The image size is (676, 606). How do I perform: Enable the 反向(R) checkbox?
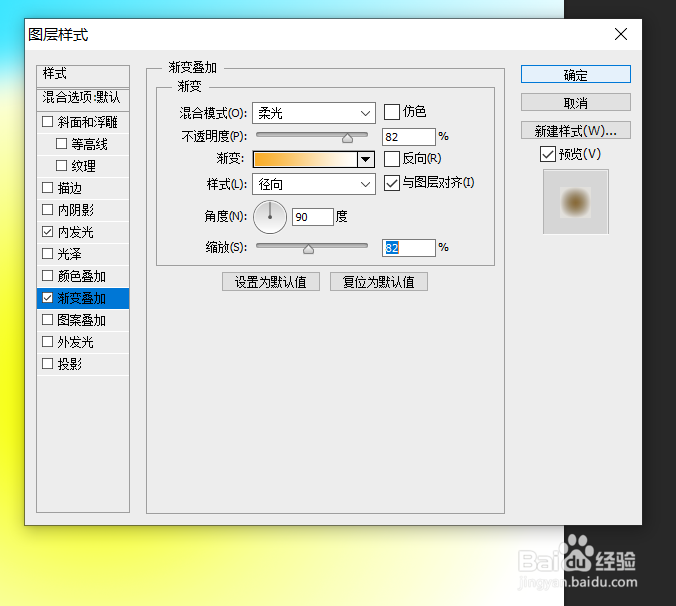coord(391,159)
